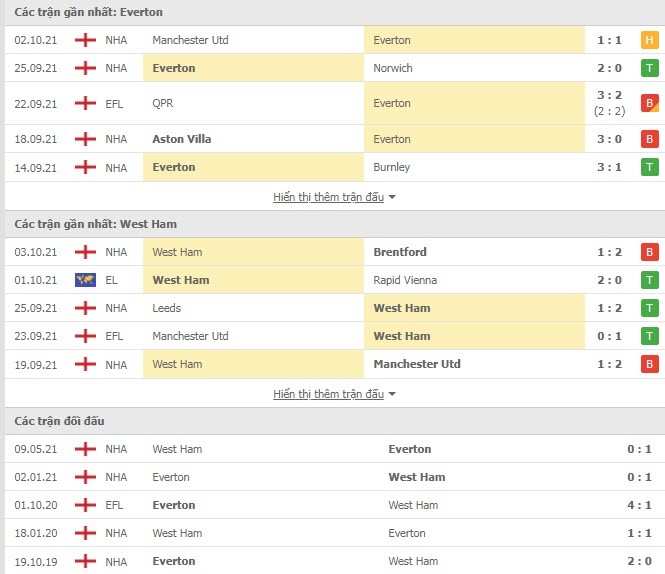Click the green T badge on Everton–Norwich row
The width and height of the screenshot is (665, 574).
click(x=649, y=68)
